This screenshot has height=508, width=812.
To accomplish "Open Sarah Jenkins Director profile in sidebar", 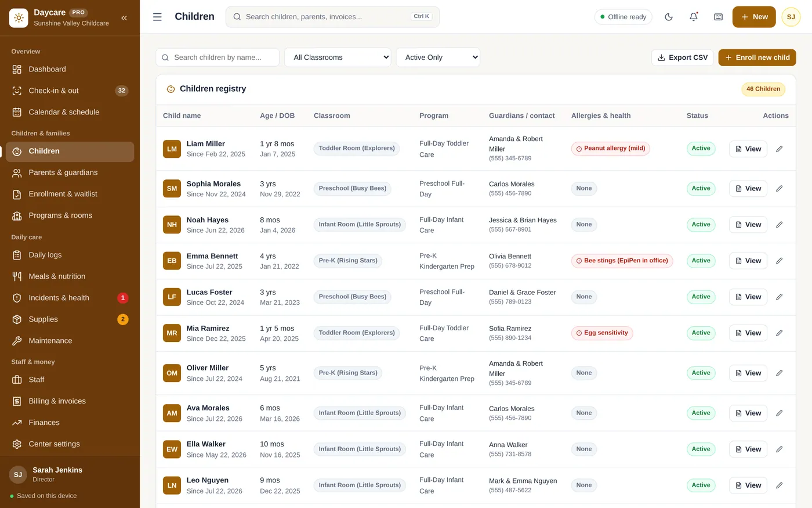I will (x=70, y=474).
